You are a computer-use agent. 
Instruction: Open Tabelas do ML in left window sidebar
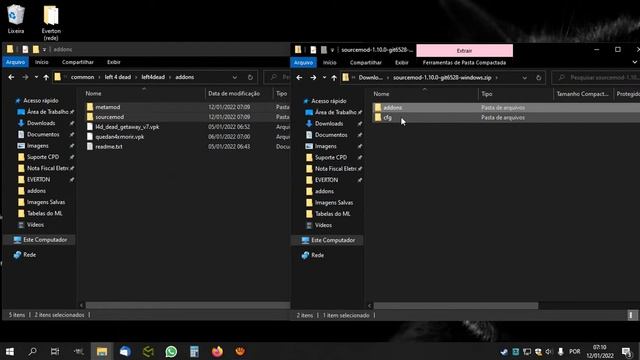point(44,213)
